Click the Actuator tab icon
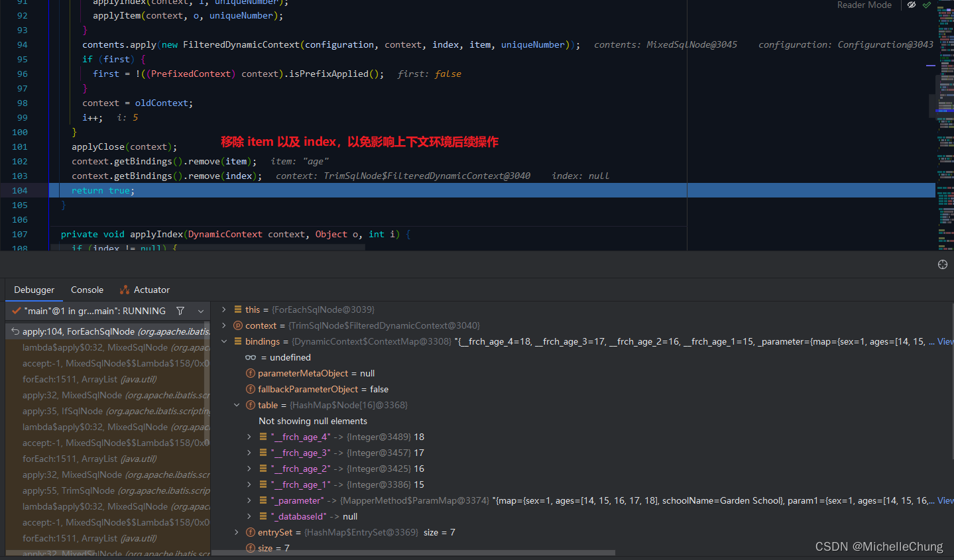Viewport: 954px width, 560px height. point(125,290)
